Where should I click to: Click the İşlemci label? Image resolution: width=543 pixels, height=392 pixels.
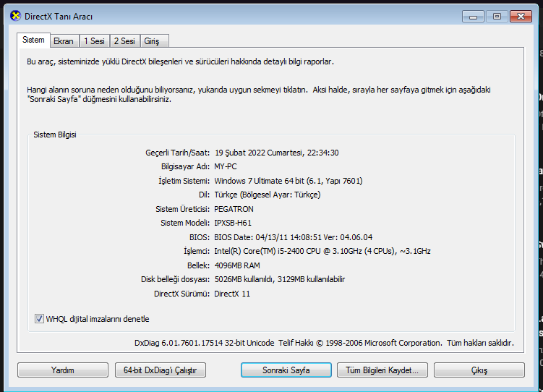click(x=197, y=251)
